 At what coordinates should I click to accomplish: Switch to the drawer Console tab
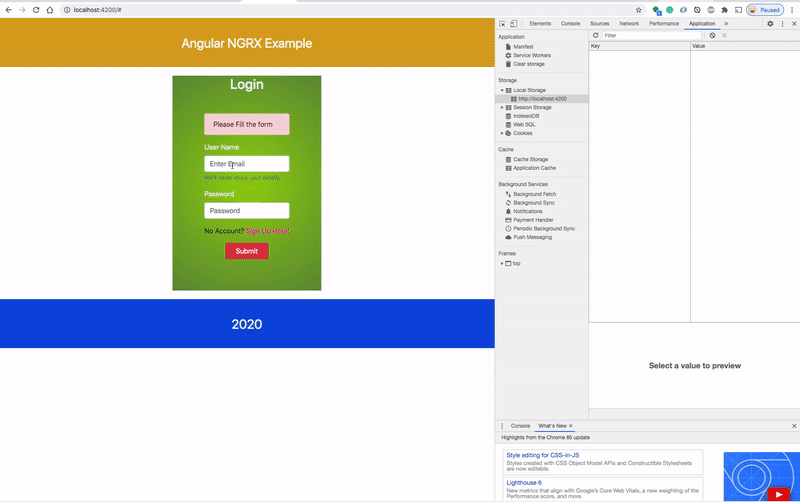pos(520,426)
